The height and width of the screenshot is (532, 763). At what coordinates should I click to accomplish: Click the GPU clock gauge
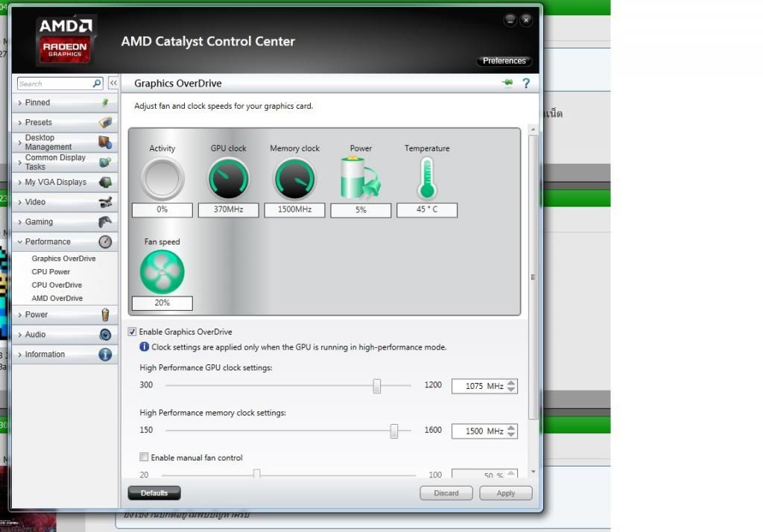pos(228,179)
